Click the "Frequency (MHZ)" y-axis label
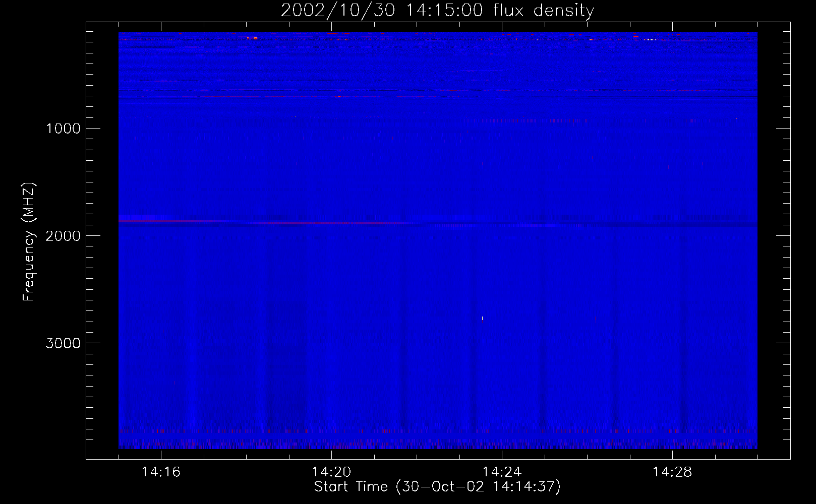 coord(29,242)
